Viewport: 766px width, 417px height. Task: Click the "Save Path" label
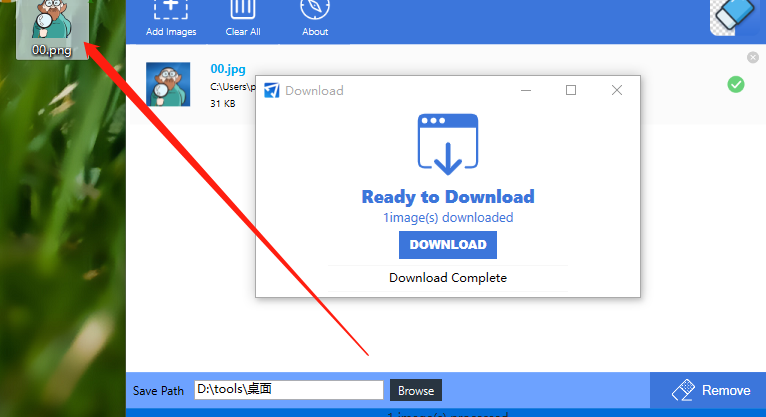(158, 391)
